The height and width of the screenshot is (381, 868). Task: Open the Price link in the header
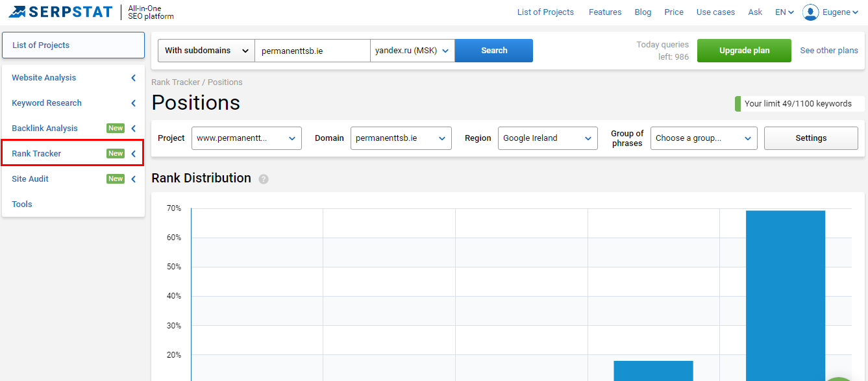click(x=674, y=12)
